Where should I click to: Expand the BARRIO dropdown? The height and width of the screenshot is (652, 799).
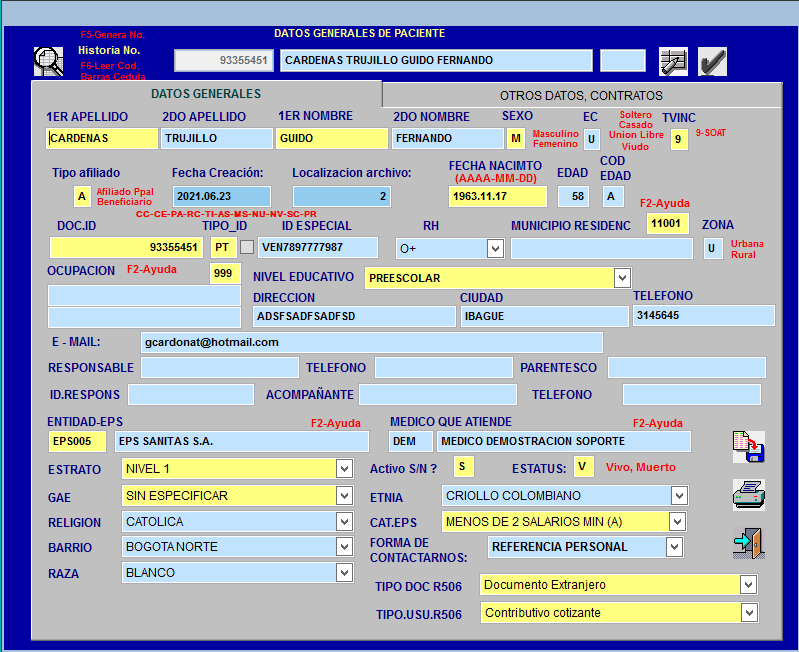click(344, 547)
